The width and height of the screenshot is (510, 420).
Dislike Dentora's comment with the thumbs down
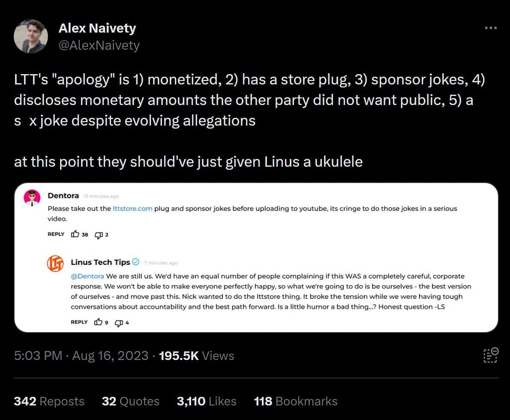pyautogui.click(x=99, y=235)
